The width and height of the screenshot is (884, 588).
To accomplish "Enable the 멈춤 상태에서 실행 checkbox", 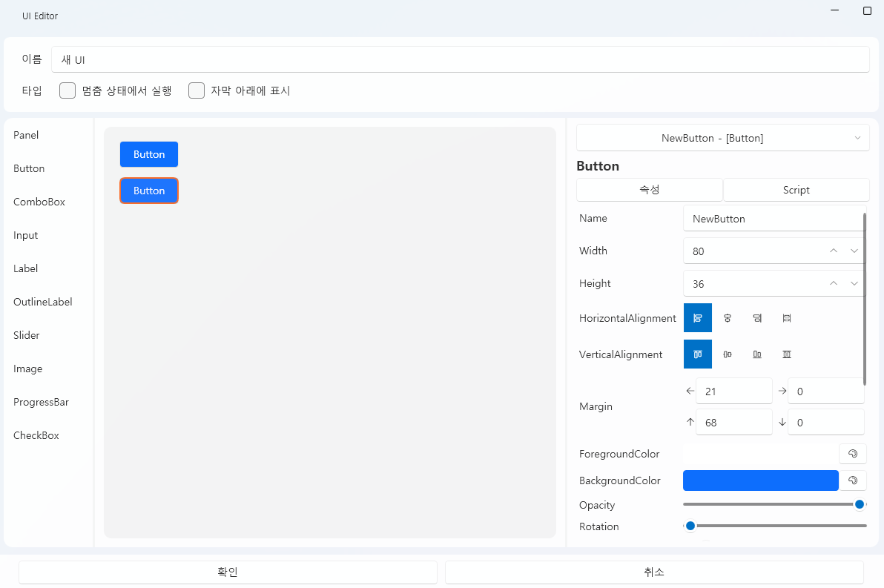I will (67, 90).
